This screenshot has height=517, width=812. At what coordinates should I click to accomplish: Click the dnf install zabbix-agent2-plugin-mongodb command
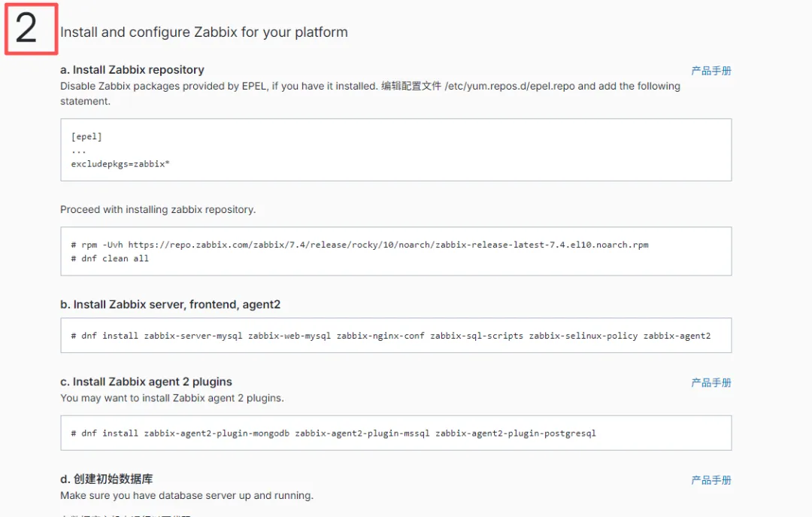click(334, 433)
